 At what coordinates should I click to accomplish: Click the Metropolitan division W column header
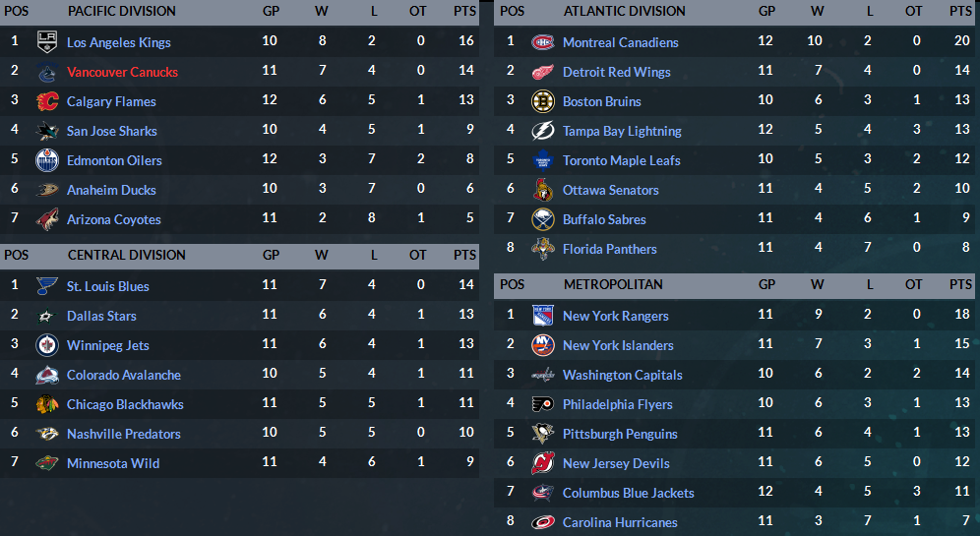pyautogui.click(x=817, y=284)
